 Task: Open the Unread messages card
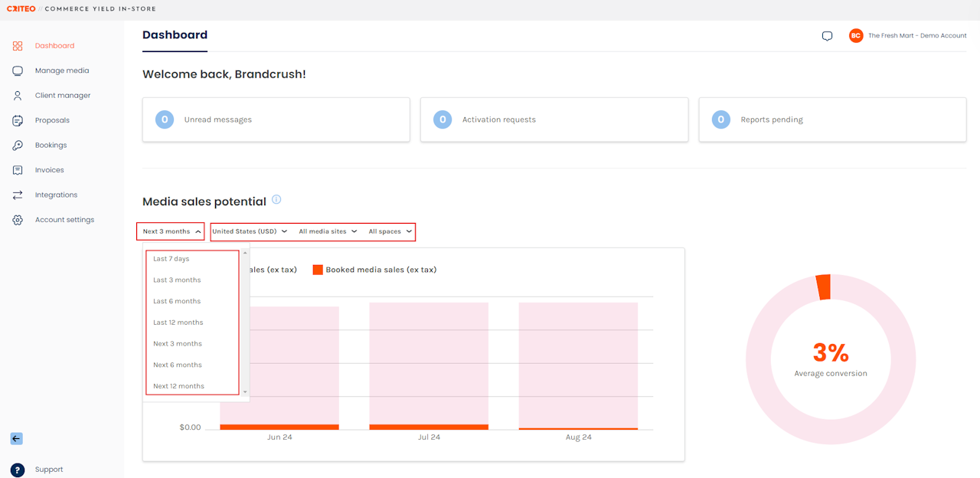(276, 120)
